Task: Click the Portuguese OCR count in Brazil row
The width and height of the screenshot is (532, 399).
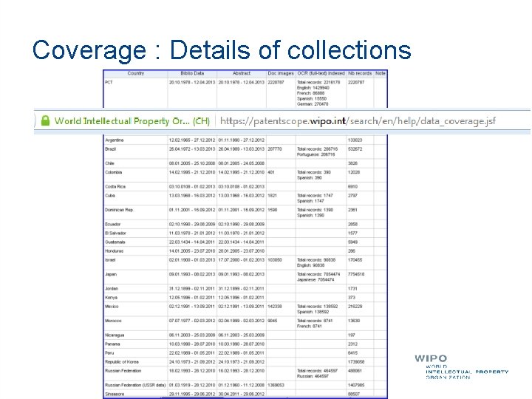Action: pos(316,154)
